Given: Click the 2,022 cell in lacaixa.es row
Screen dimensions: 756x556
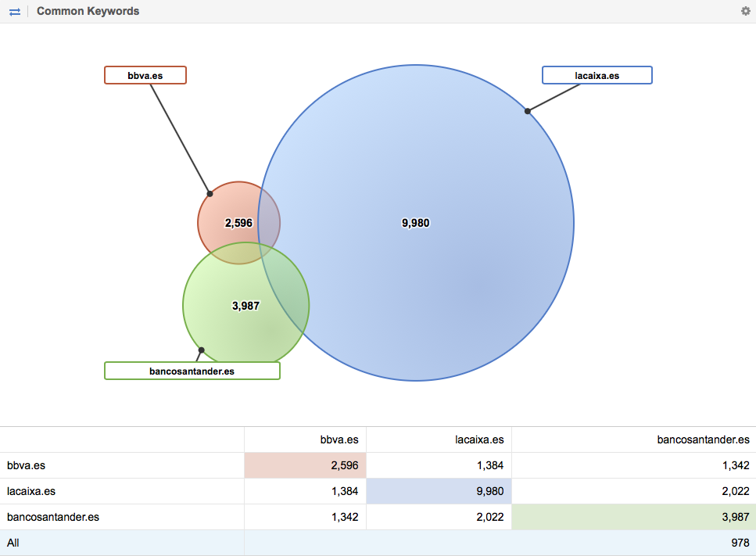Looking at the screenshot, I should coord(633,491).
